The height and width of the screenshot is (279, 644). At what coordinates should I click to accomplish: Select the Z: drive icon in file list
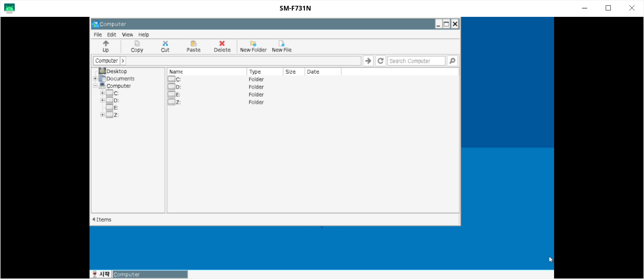pyautogui.click(x=171, y=102)
